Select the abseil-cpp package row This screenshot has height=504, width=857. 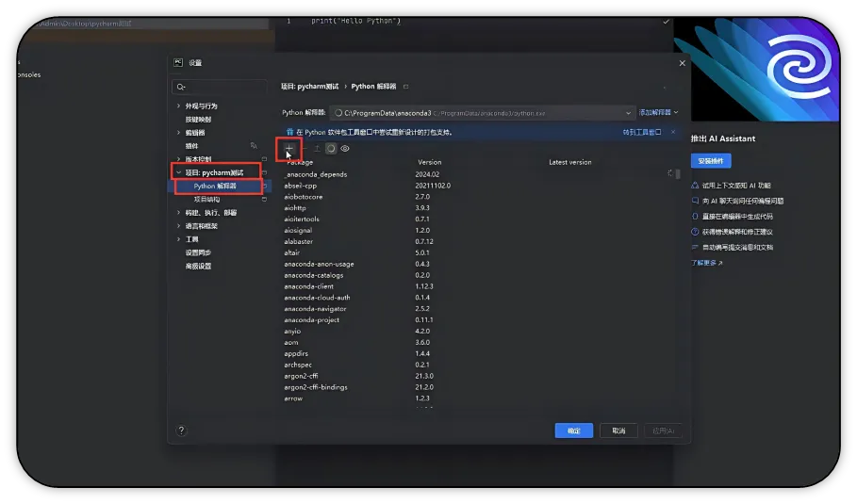point(477,186)
